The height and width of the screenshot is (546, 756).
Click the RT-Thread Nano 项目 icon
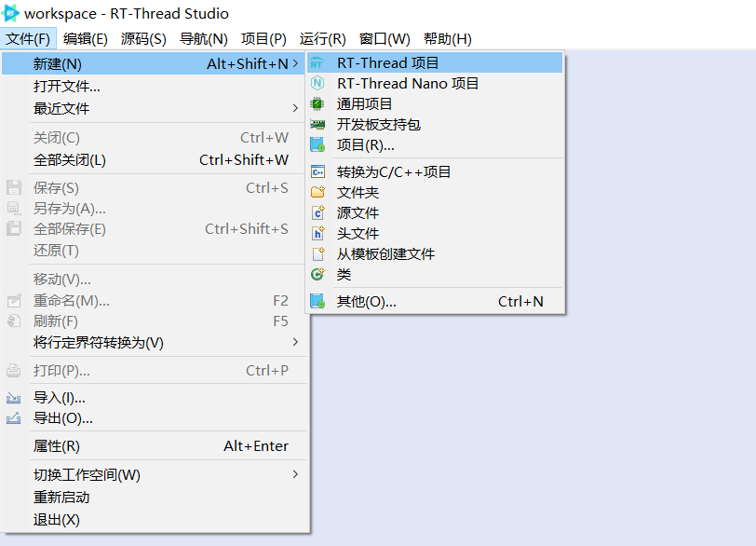pos(317,84)
